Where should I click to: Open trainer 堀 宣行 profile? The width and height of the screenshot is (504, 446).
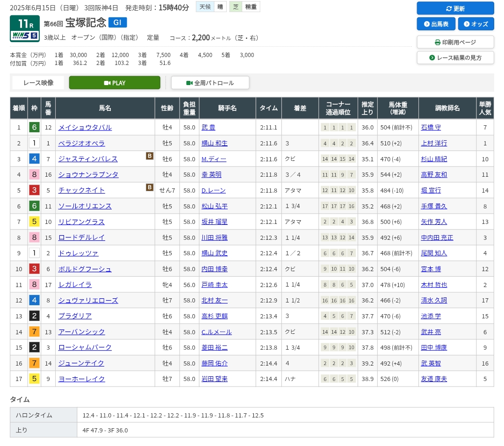431,191
